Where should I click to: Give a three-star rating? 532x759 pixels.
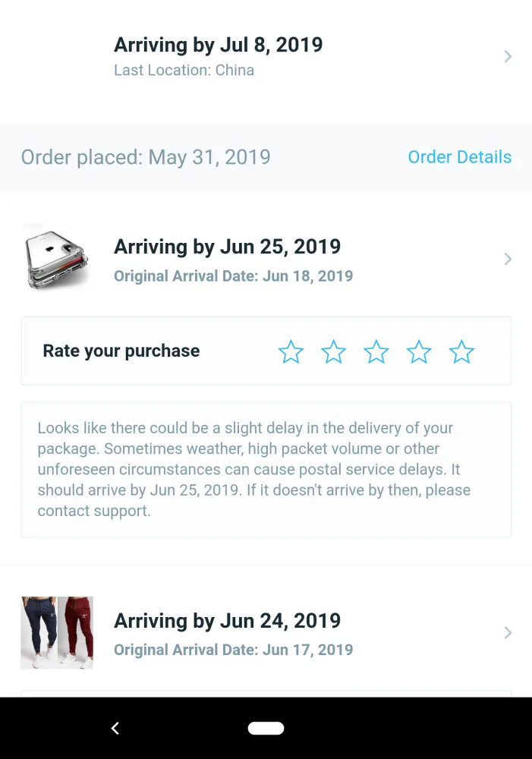(x=376, y=351)
